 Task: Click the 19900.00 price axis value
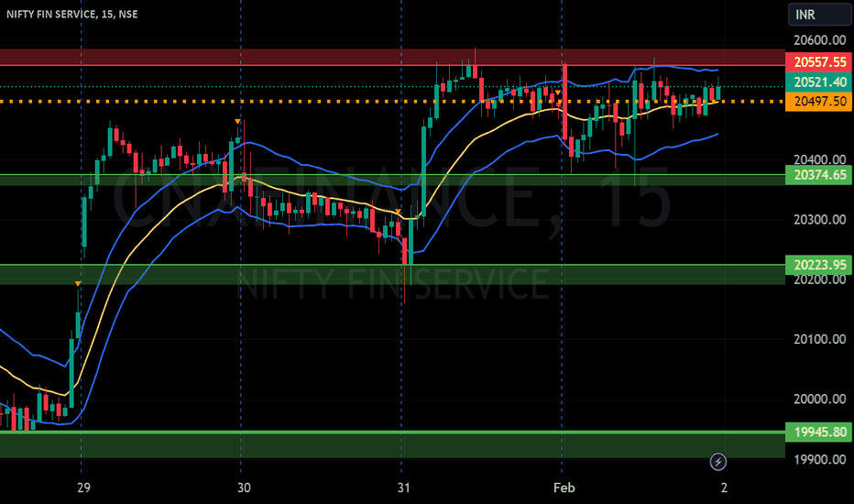820,459
